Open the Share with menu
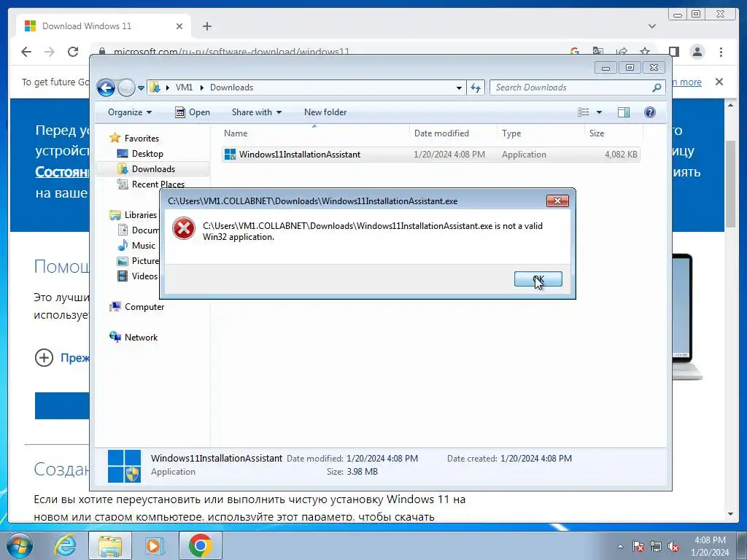Image resolution: width=747 pixels, height=560 pixels. [x=256, y=112]
